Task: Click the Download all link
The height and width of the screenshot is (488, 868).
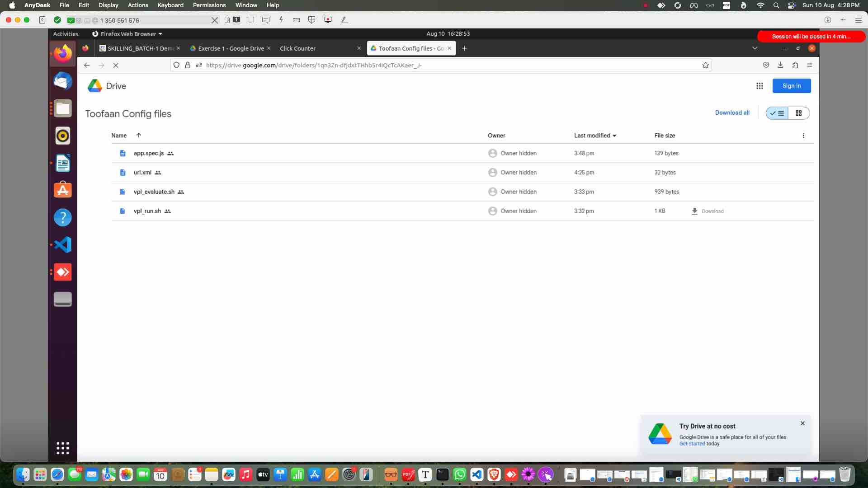Action: click(x=732, y=113)
